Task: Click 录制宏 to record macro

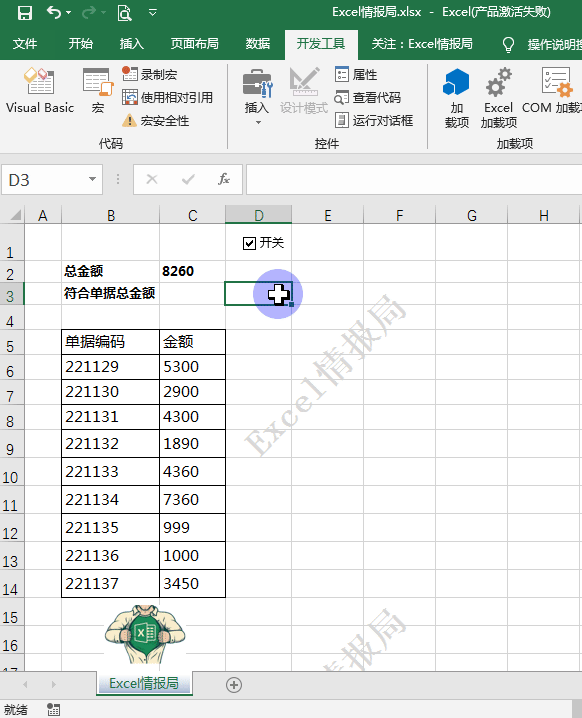Action: [x=150, y=74]
